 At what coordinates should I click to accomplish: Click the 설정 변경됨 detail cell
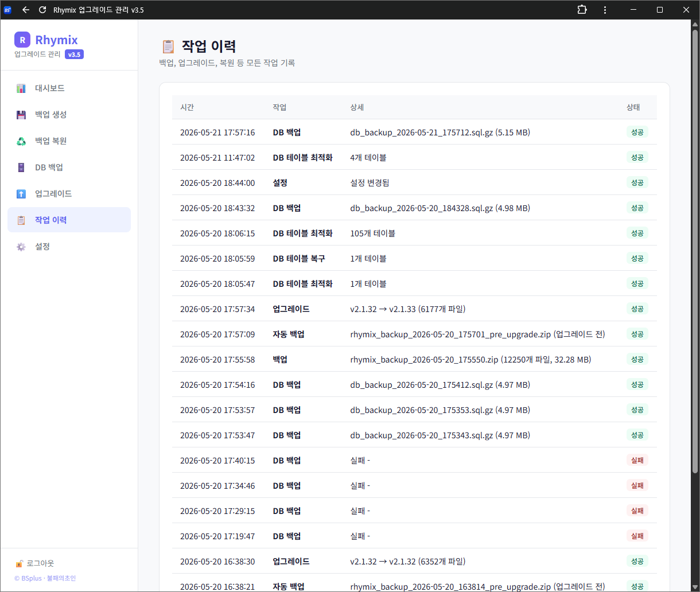pos(370,183)
